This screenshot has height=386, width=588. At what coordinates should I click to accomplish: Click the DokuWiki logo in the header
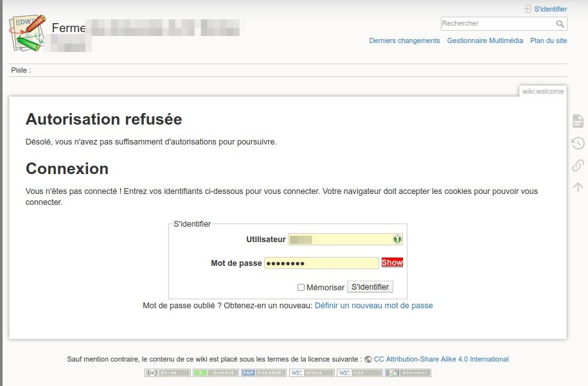28,32
